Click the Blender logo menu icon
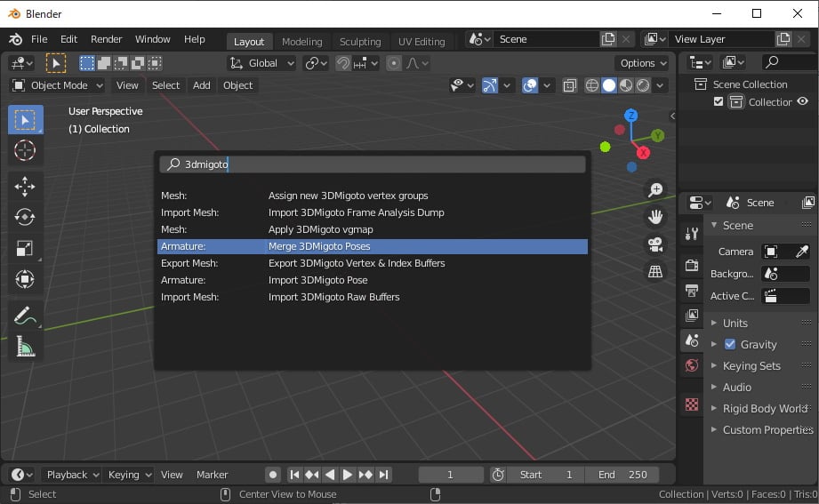Viewport: 819px width, 504px height. [x=16, y=39]
